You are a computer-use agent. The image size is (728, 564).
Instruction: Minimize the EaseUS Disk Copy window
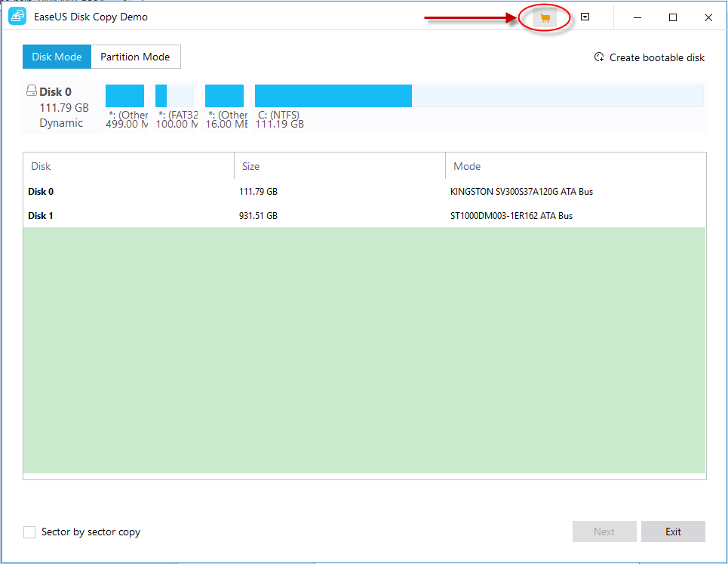pyautogui.click(x=637, y=17)
